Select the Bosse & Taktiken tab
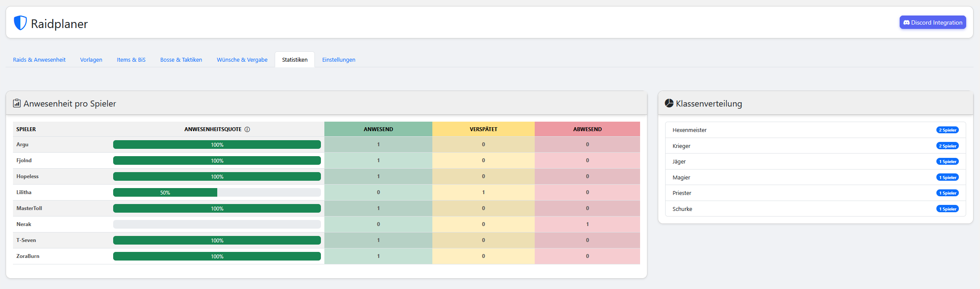 (x=181, y=60)
